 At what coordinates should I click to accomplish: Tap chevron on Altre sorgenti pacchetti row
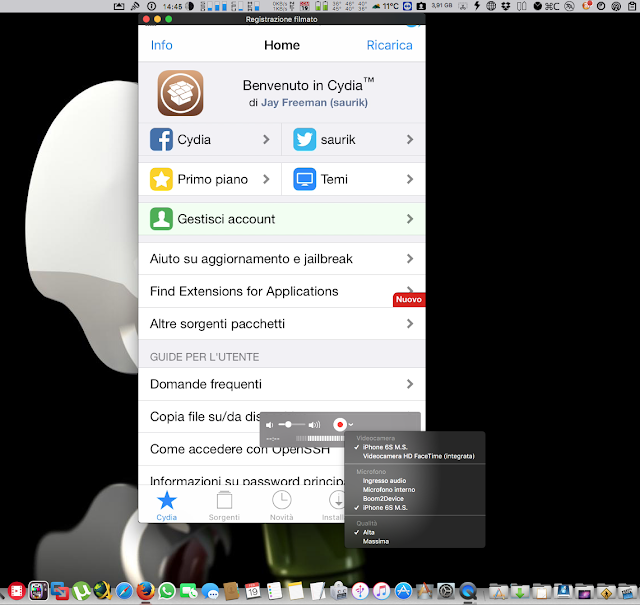point(410,324)
